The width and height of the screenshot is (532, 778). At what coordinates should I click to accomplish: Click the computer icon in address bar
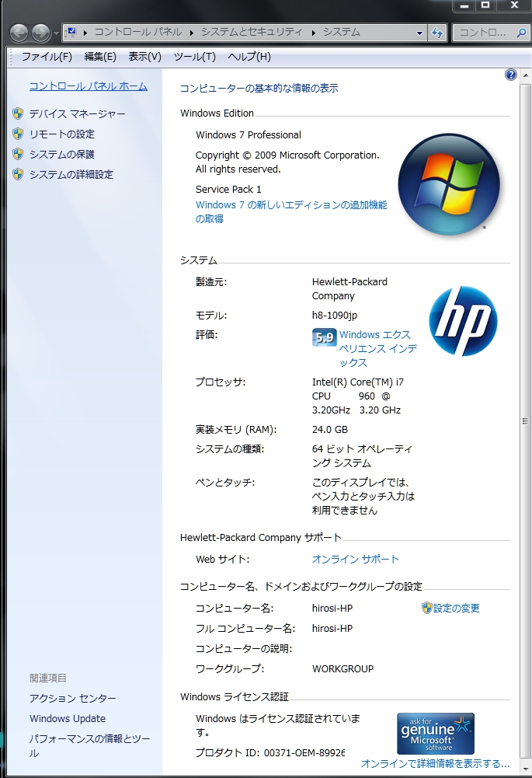point(72,32)
